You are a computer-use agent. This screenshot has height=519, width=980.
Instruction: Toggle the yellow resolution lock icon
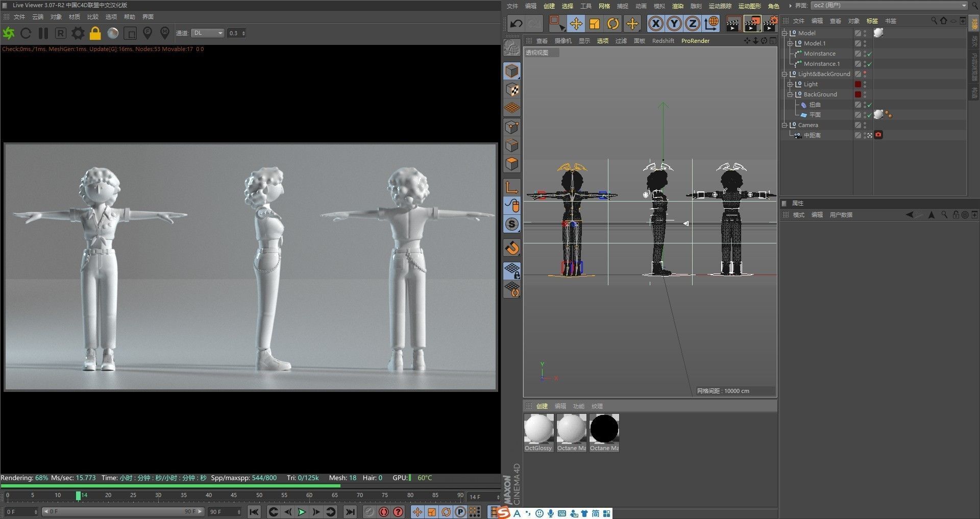click(x=95, y=33)
